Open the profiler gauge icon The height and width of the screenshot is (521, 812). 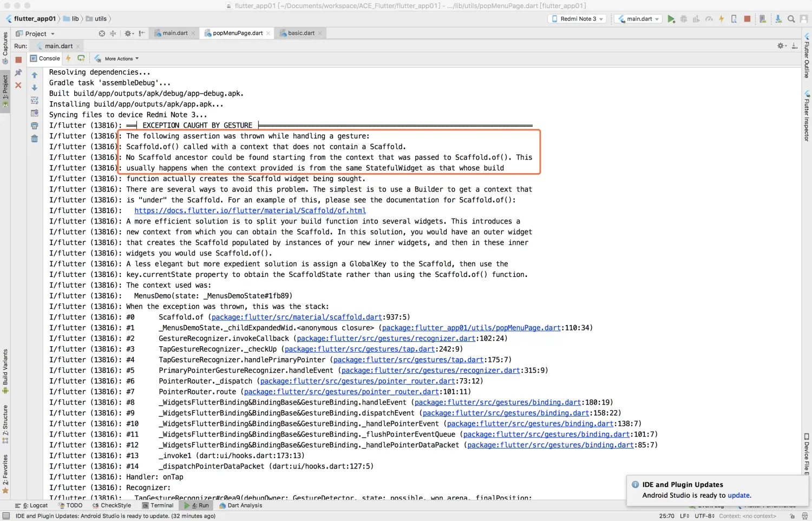pyautogui.click(x=709, y=19)
